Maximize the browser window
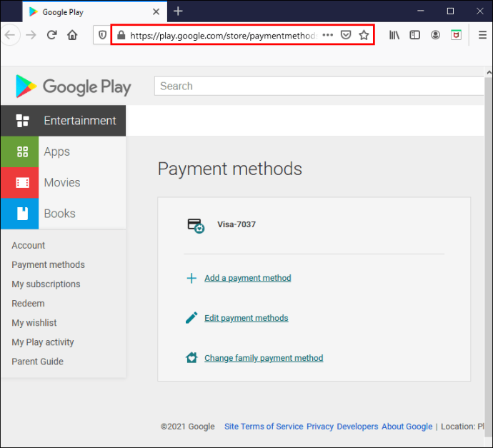The height and width of the screenshot is (448, 493). pos(450,11)
